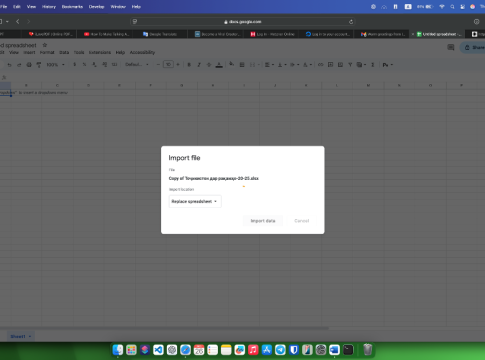485x360 pixels.
Task: Click the create filter icon
Action: (x=350, y=65)
